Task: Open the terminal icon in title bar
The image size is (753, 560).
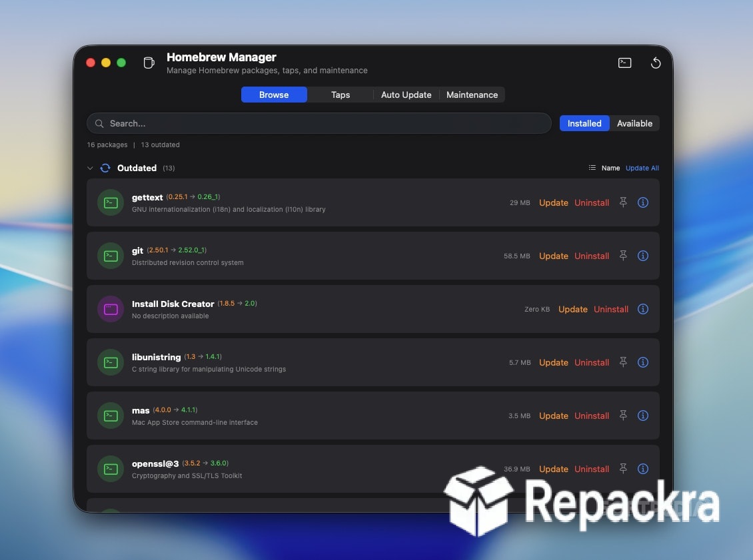Action: [x=624, y=63]
